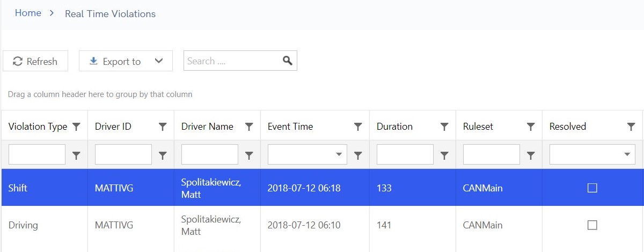Open the Event Time filter date dropdown

point(339,154)
